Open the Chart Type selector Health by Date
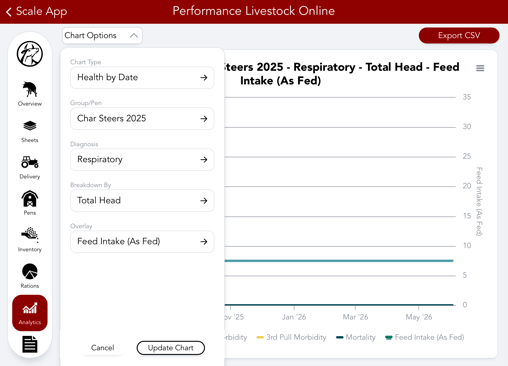 142,77
